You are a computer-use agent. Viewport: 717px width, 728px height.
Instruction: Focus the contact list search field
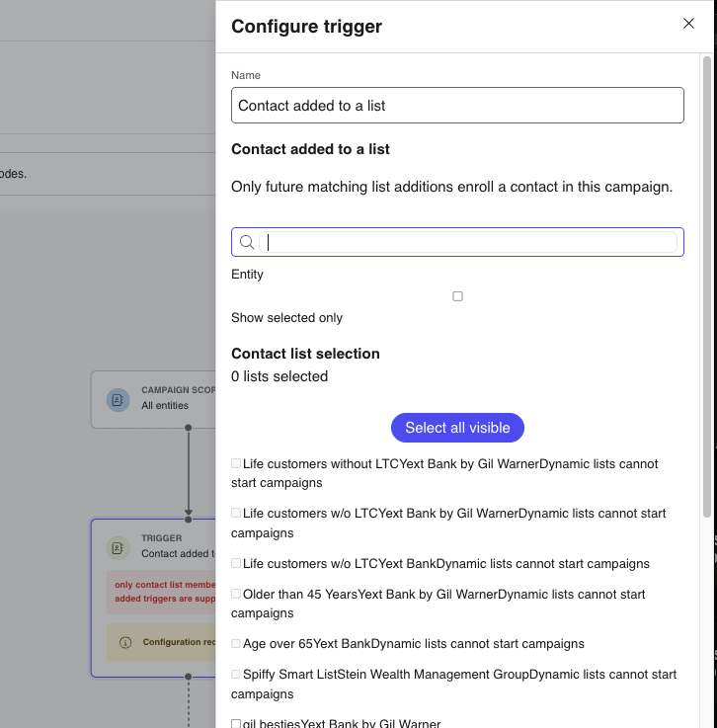pos(468,242)
